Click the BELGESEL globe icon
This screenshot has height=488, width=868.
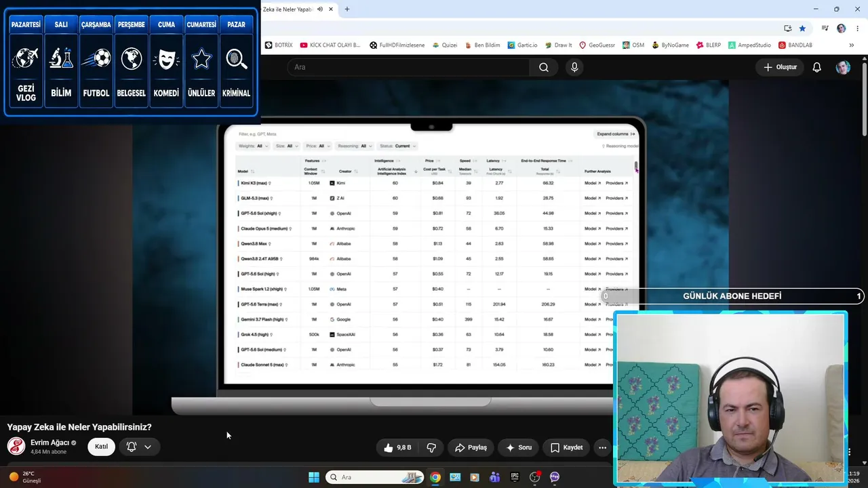[x=132, y=58]
